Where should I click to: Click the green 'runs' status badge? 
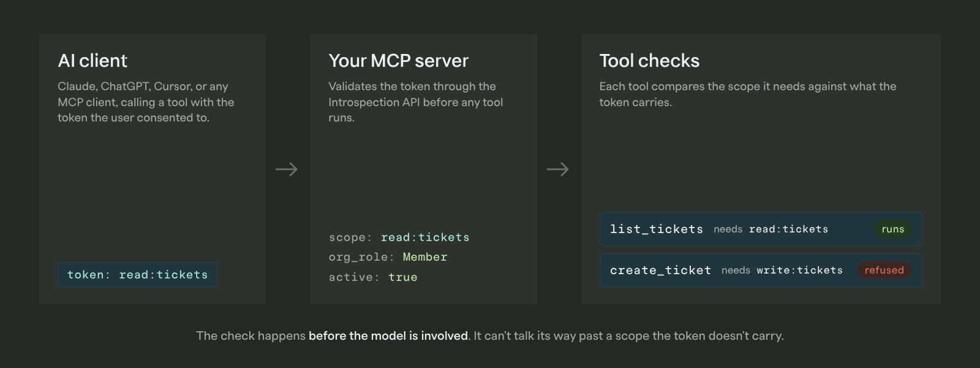pos(893,229)
